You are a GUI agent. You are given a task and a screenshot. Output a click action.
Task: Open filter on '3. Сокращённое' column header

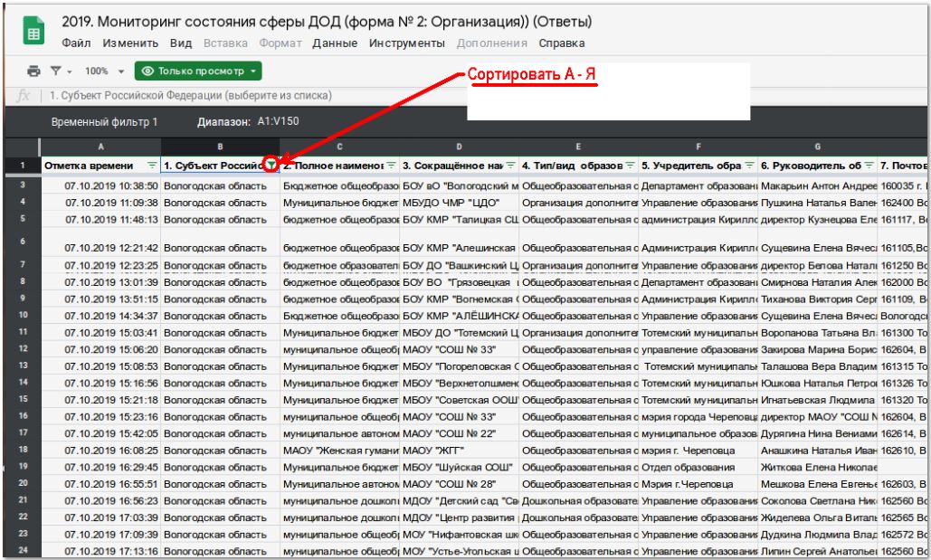click(x=510, y=166)
